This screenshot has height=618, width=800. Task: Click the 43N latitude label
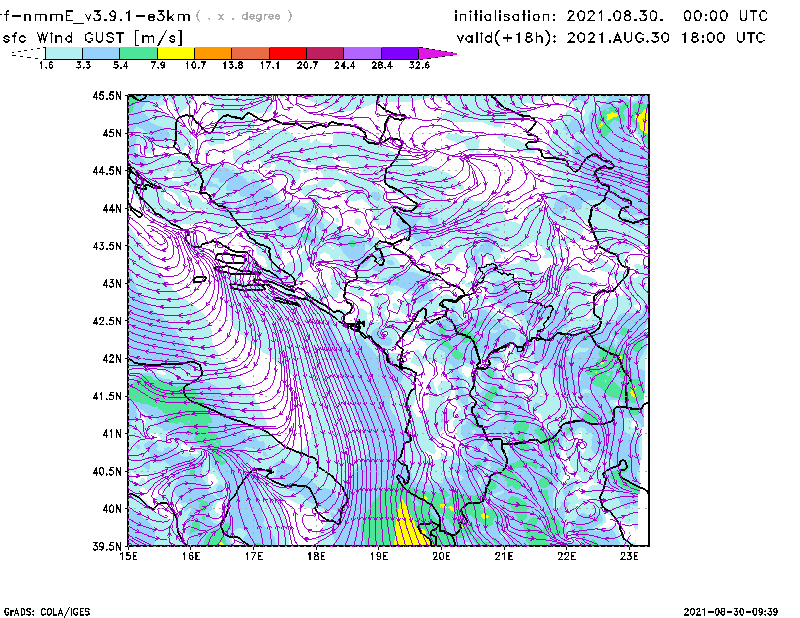tap(112, 283)
